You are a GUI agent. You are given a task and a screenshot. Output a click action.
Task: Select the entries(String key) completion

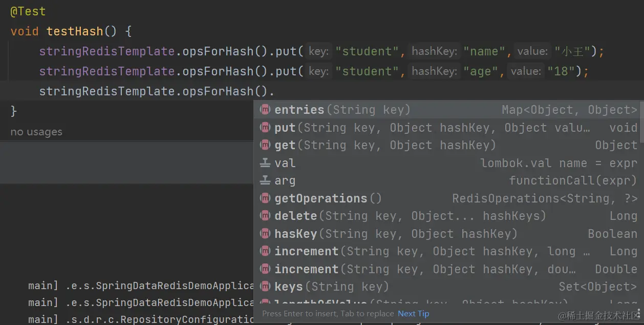(x=447, y=110)
